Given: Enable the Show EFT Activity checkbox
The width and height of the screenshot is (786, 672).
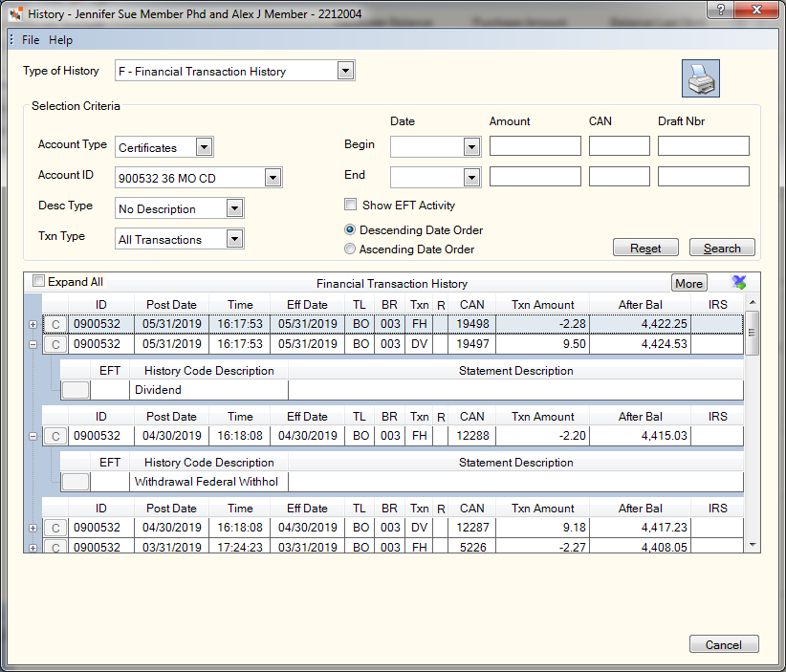Looking at the screenshot, I should [x=350, y=205].
